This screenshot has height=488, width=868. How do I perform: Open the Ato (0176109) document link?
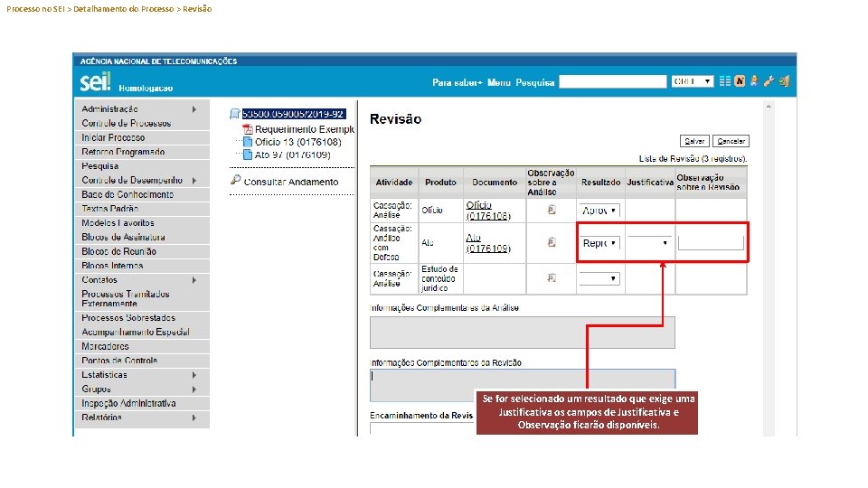point(487,243)
